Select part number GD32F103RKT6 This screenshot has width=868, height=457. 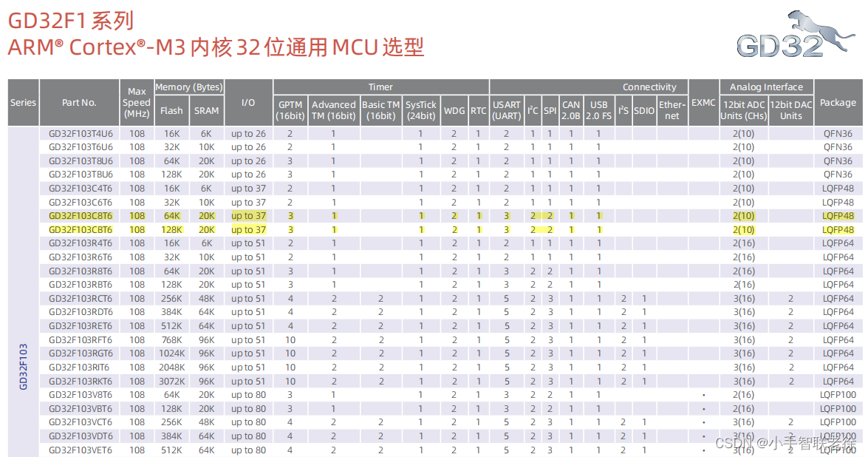coord(81,381)
